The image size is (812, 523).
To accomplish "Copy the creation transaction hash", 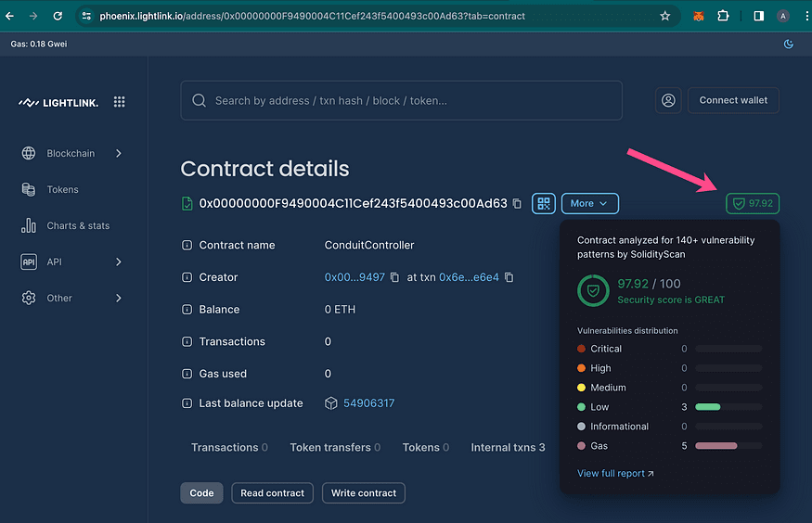I will (x=509, y=277).
